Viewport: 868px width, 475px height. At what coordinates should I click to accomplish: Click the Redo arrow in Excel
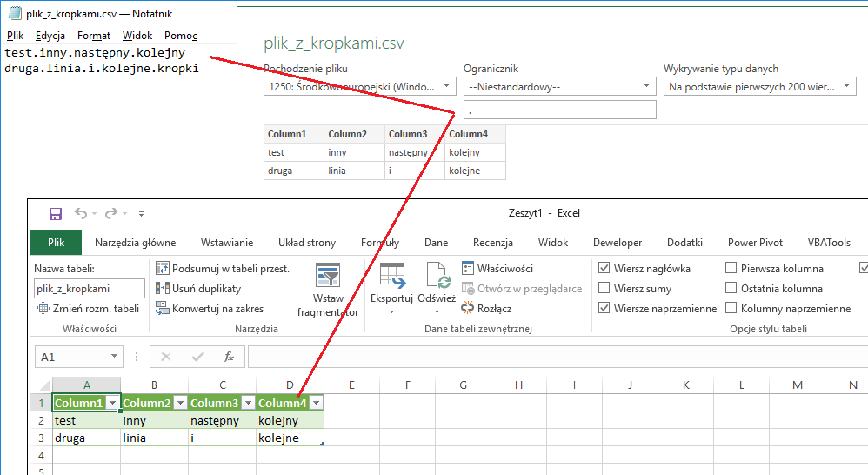pyautogui.click(x=111, y=213)
